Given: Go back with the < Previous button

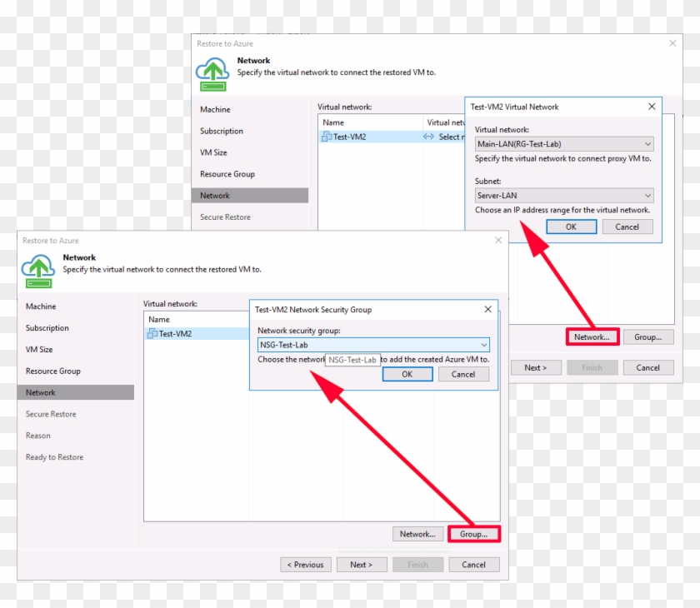Looking at the screenshot, I should pyautogui.click(x=306, y=565).
